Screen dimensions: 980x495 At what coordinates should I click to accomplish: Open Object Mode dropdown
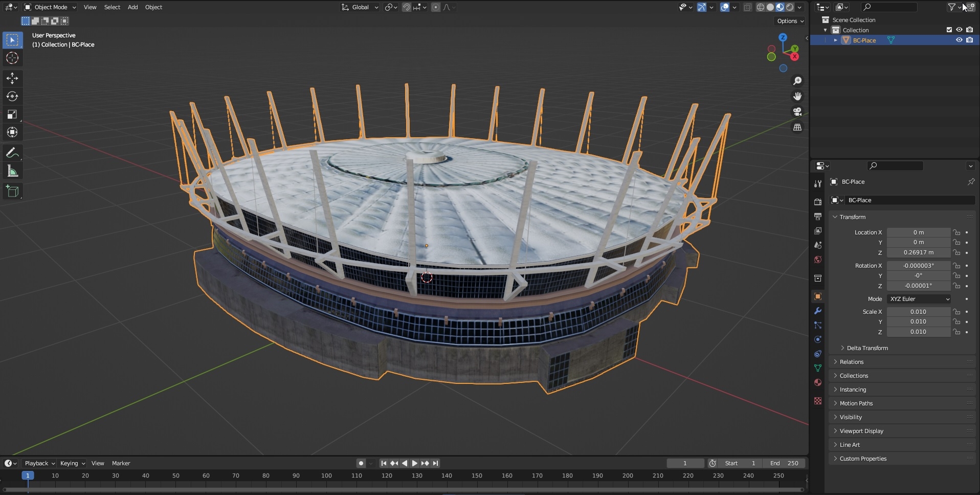coord(50,7)
